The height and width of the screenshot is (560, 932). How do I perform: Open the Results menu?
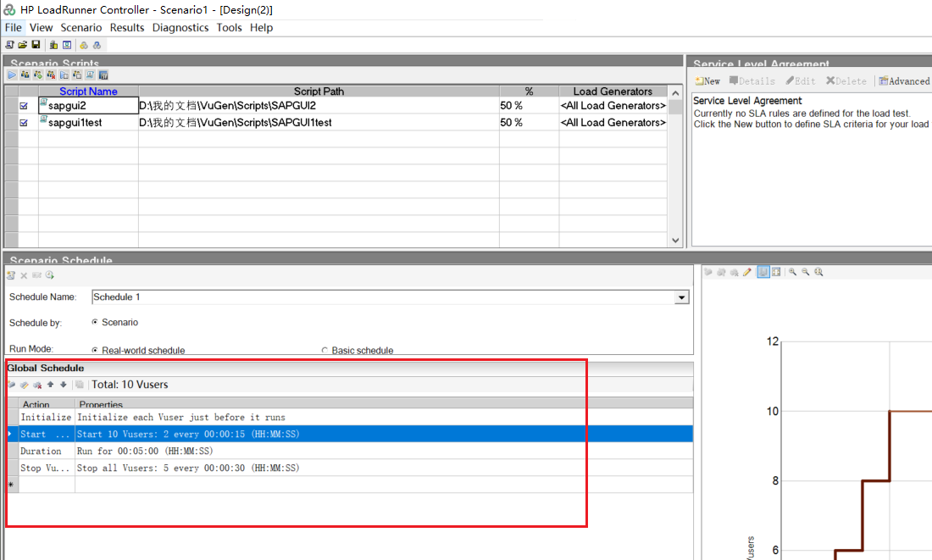tap(126, 27)
